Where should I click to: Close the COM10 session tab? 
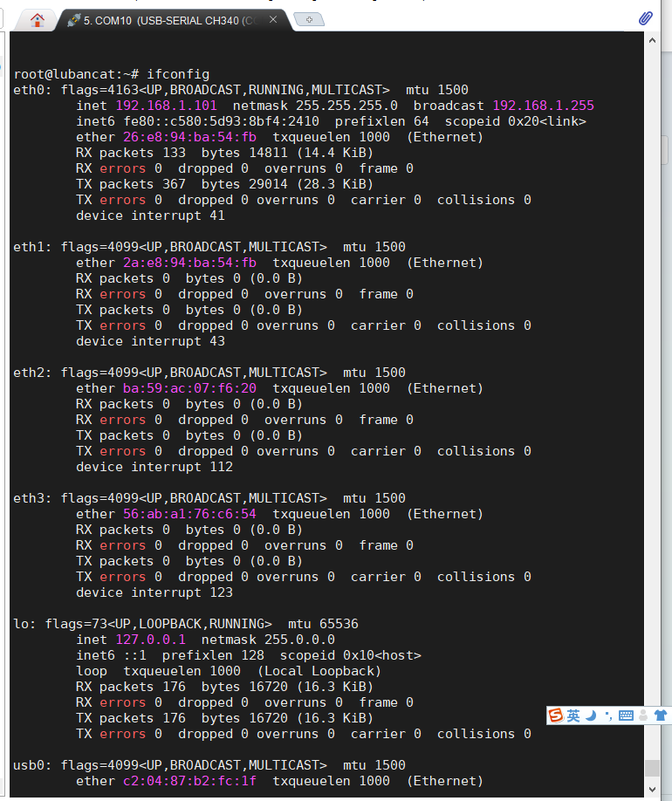coord(273,19)
